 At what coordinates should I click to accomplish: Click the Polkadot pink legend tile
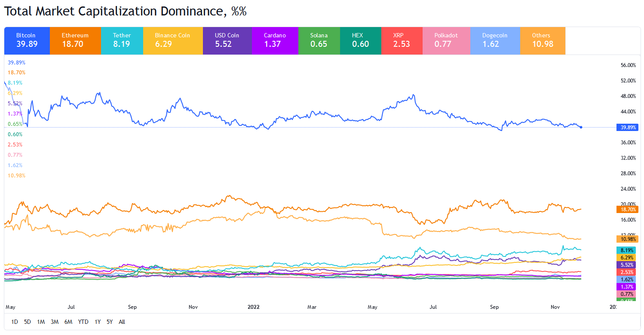[446, 40]
